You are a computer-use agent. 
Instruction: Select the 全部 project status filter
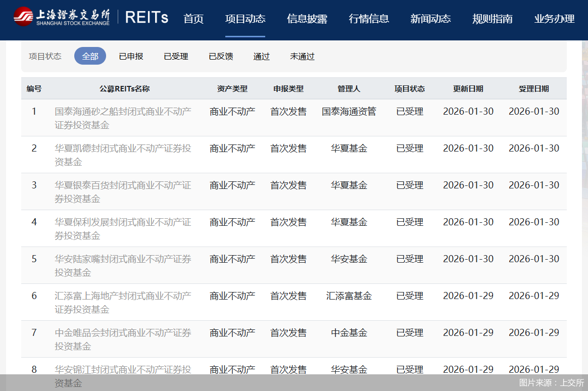90,56
